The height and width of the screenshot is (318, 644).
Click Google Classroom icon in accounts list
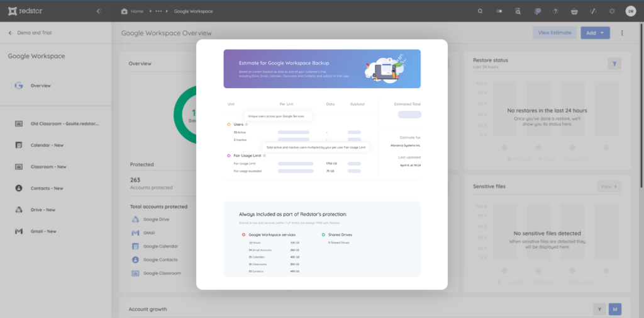click(136, 273)
